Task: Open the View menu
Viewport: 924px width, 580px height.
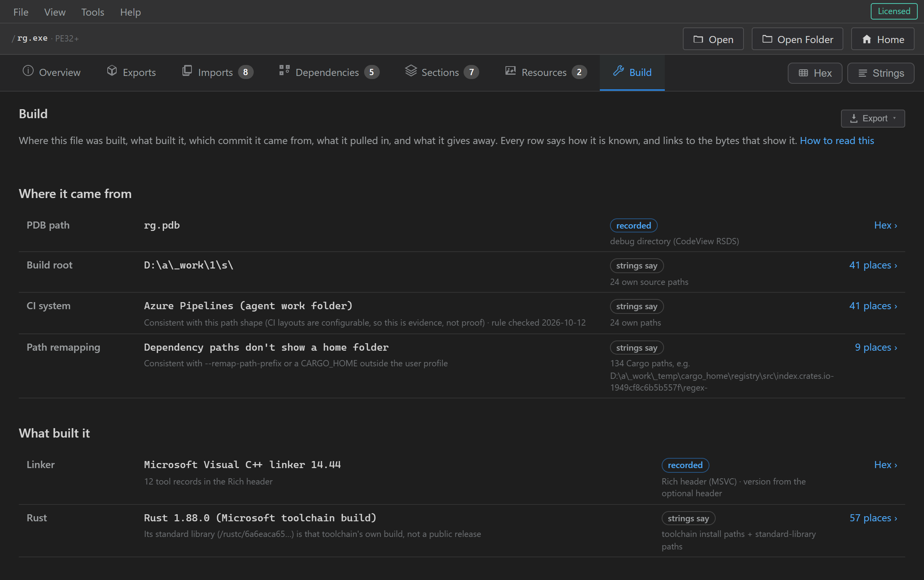Action: (55, 12)
